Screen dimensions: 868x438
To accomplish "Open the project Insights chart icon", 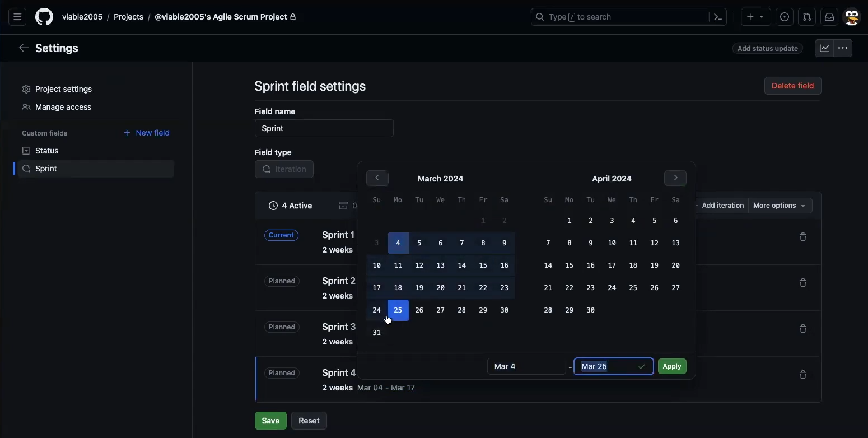I will coord(824,49).
